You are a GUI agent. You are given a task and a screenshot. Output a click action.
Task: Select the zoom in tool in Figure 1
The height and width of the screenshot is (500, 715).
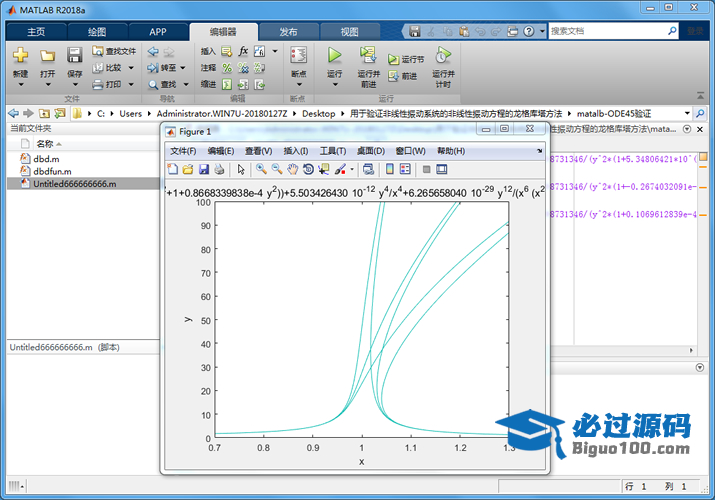point(261,169)
